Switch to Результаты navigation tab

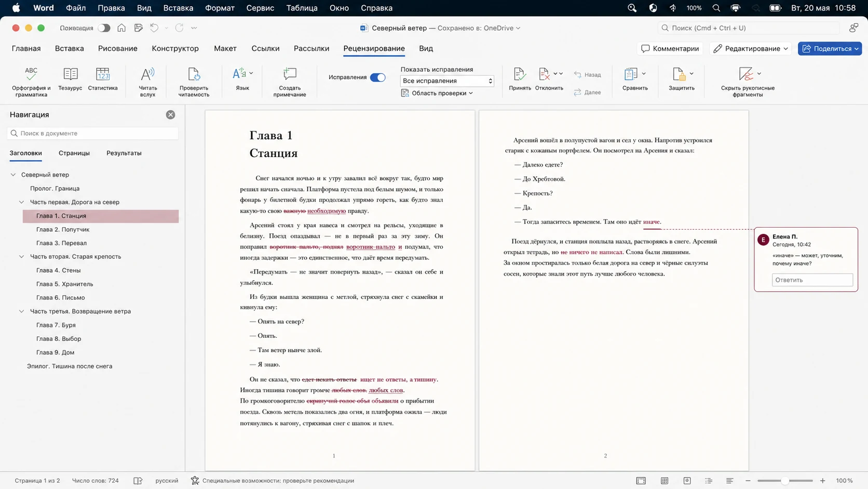point(124,153)
